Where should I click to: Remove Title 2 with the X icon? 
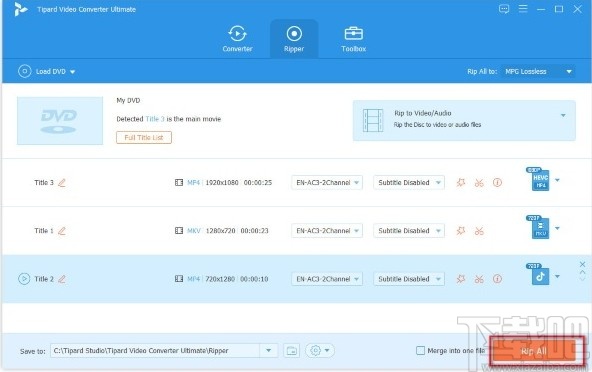pyautogui.click(x=582, y=264)
